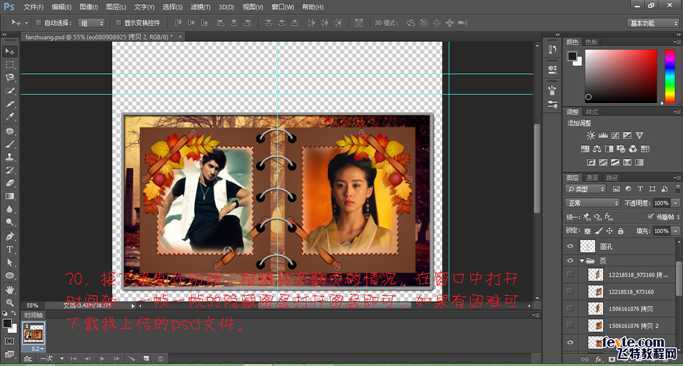Open the workspace switcher dropdown
The height and width of the screenshot is (366, 683).
click(653, 23)
